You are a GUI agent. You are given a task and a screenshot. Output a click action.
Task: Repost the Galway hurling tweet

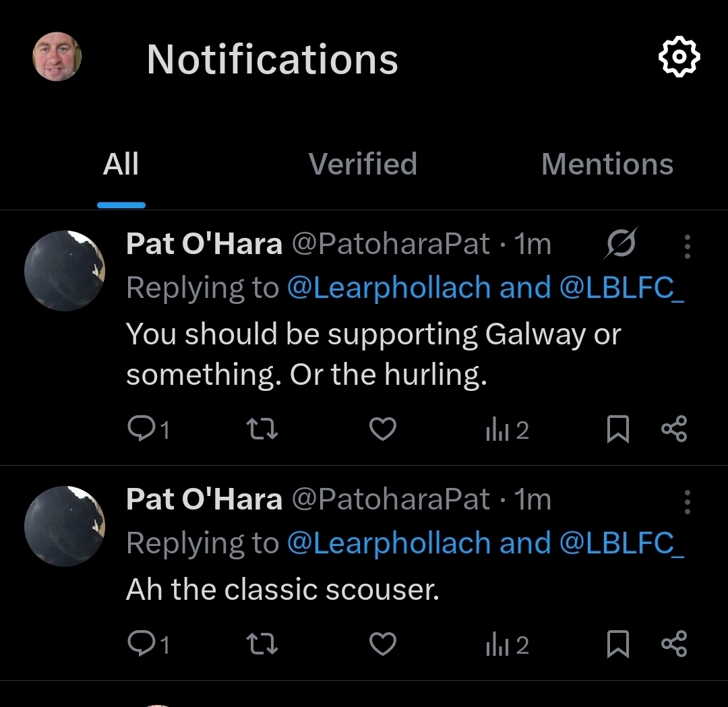coord(263,429)
